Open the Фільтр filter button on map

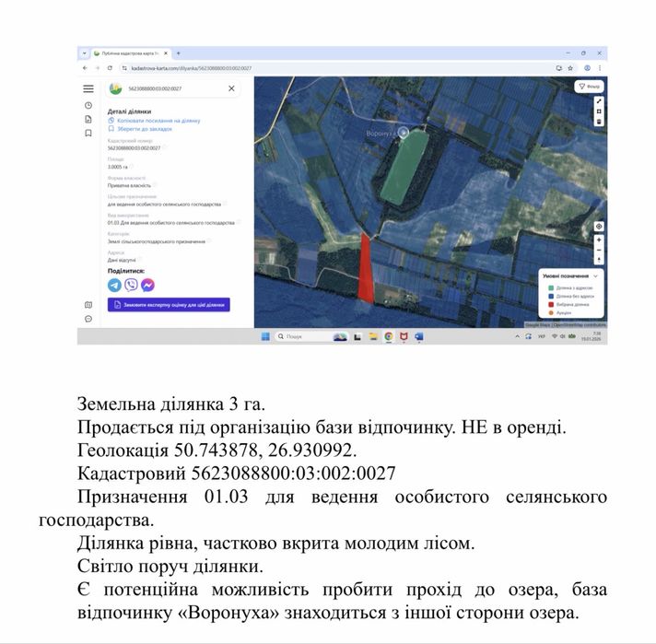coord(589,87)
